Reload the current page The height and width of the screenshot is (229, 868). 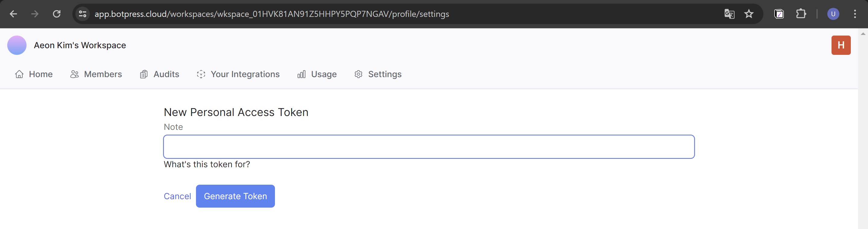[x=57, y=14]
